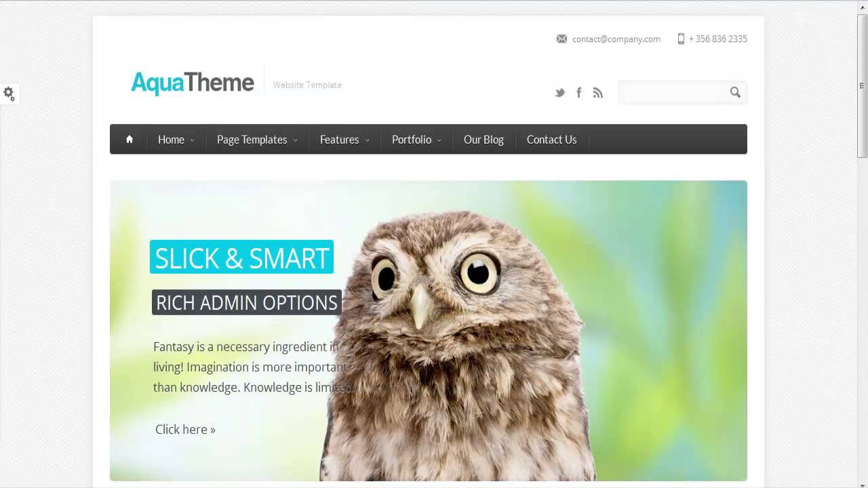
Task: Open the Portfolio dropdown menu
Action: (x=416, y=140)
